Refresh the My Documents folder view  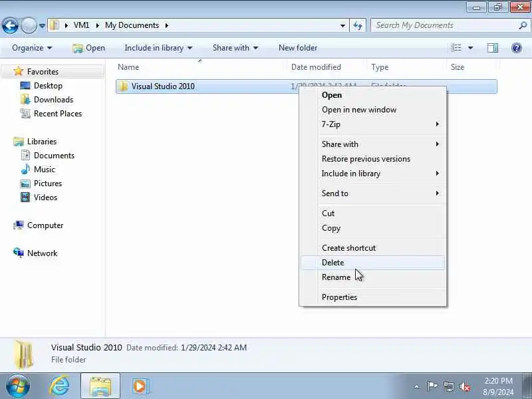point(358,26)
